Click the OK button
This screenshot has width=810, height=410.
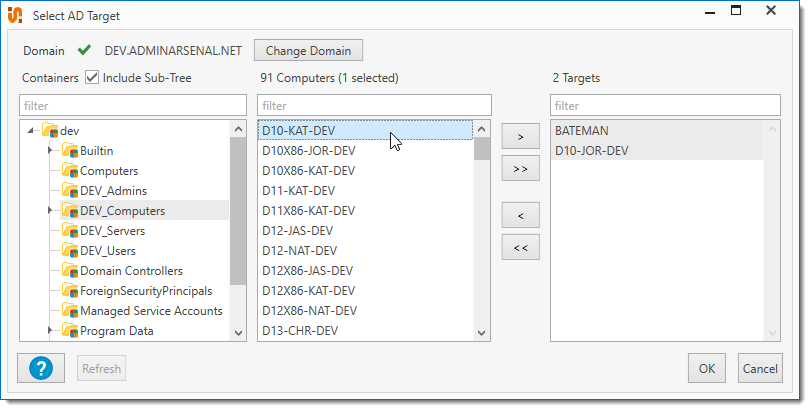point(706,368)
